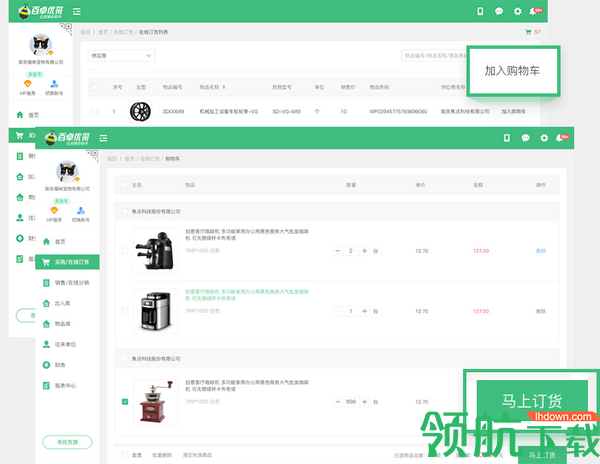Open 财务 in cart window sidebar
This screenshot has height=464, width=600.
pos(54,365)
